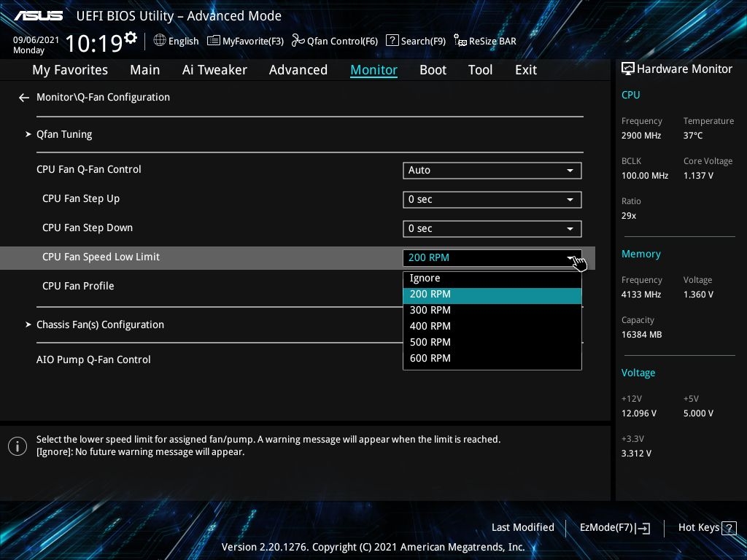This screenshot has height=560, width=747.
Task: Click the Memory frequency 4133 MHz value
Action: (x=641, y=295)
